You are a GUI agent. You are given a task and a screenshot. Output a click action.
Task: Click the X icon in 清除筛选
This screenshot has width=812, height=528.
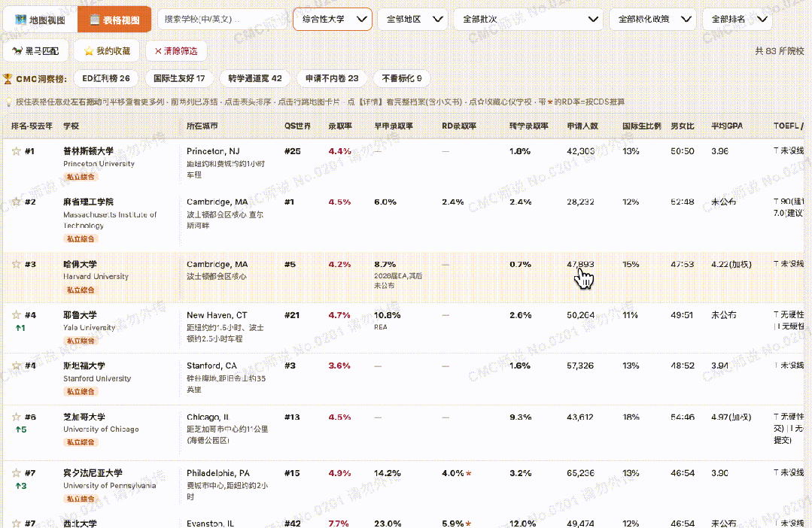158,50
